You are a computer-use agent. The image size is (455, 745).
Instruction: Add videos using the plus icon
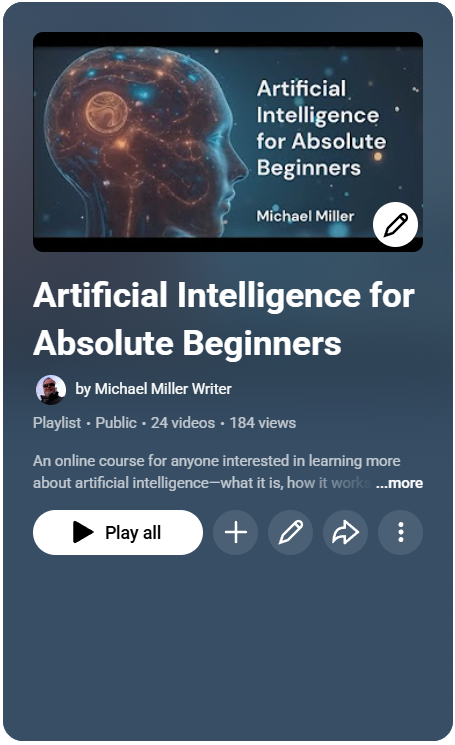[x=236, y=532]
